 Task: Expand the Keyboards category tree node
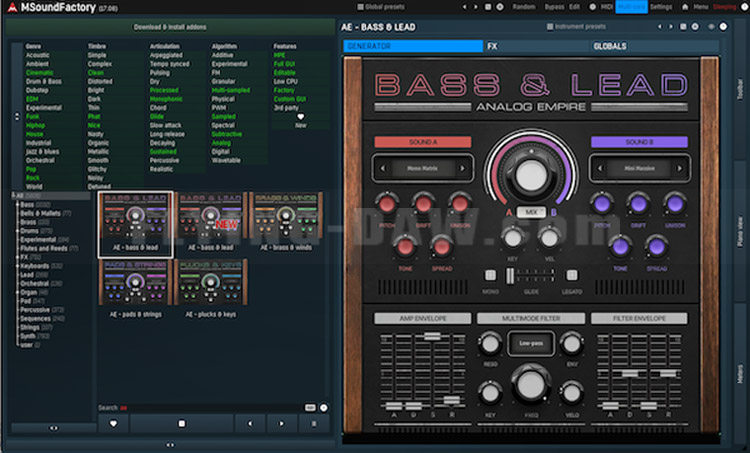17,266
